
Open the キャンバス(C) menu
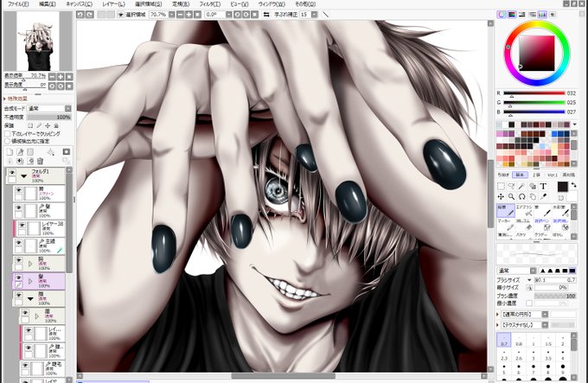(x=80, y=4)
